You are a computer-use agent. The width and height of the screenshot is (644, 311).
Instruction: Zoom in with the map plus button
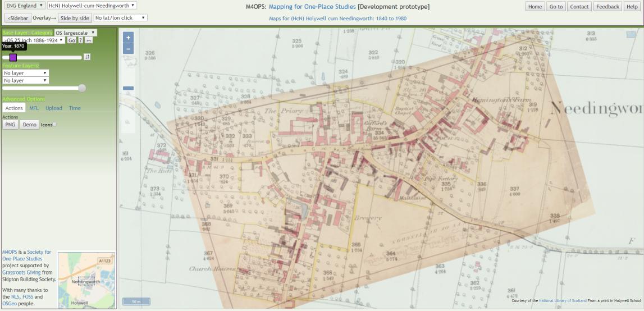[x=128, y=38]
